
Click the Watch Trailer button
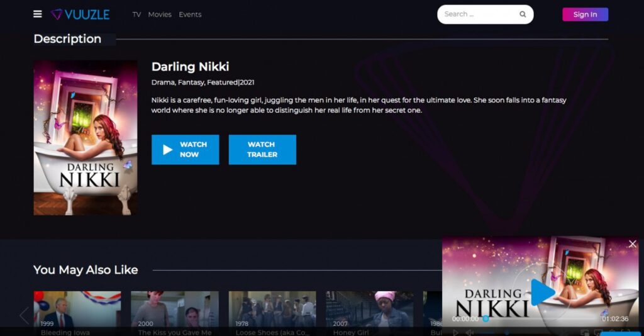click(262, 150)
